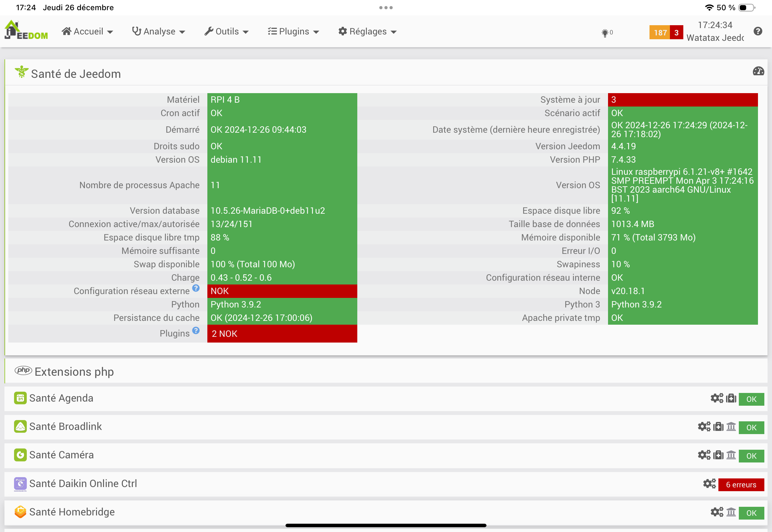The image size is (772, 532).
Task: Open Santé Agenda gears configuration icon
Action: click(717, 398)
